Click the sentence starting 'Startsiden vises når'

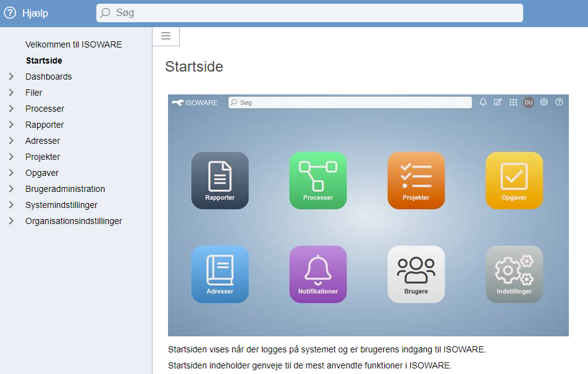327,349
